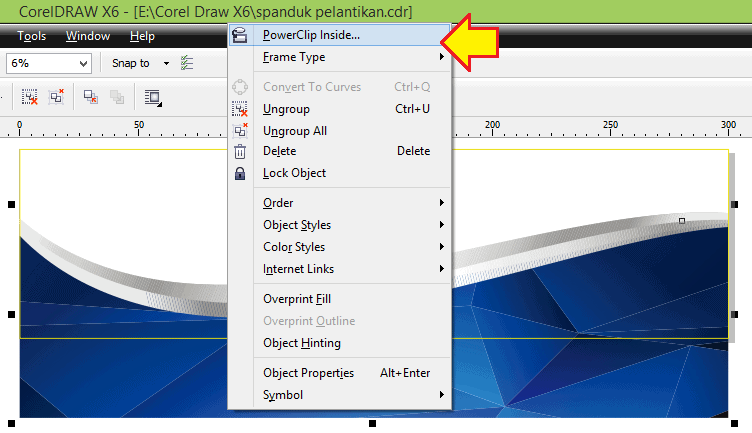Expand the Order submenu arrow
This screenshot has width=752, height=433.
coord(441,203)
